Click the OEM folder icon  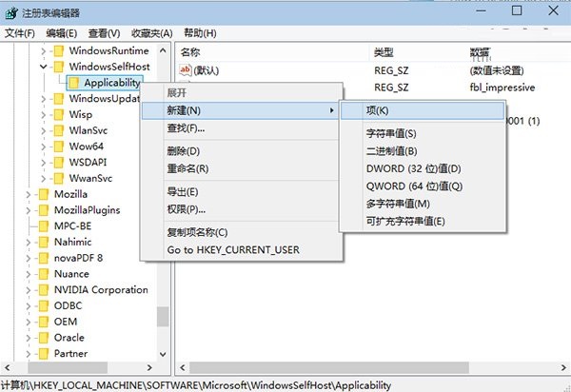click(x=44, y=322)
